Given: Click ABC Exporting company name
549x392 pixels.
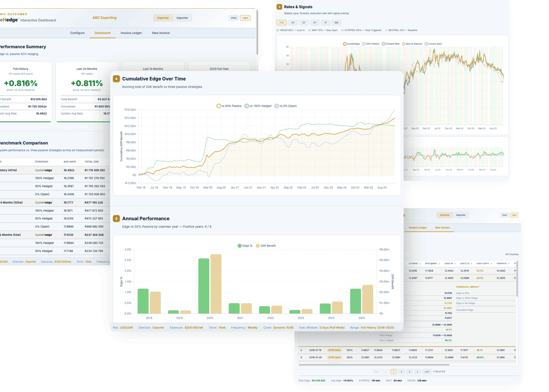Looking at the screenshot, I should coord(104,18).
